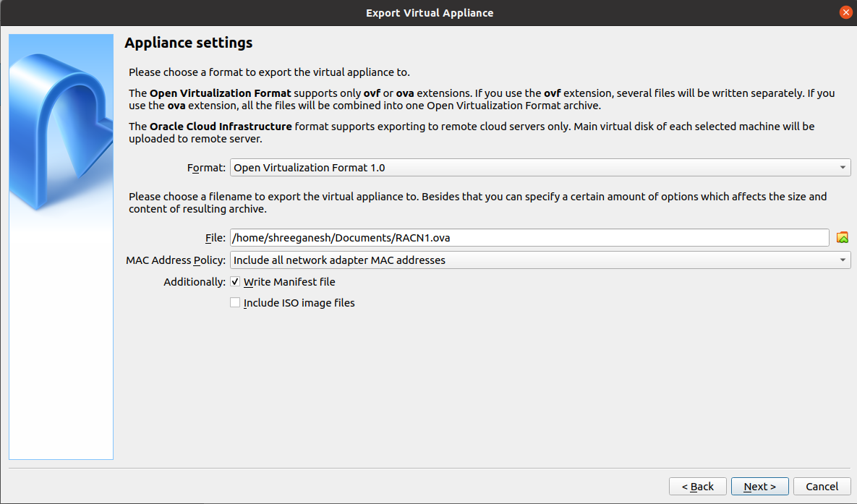This screenshot has width=857, height=504.
Task: Cancel the export wizard
Action: coord(822,487)
